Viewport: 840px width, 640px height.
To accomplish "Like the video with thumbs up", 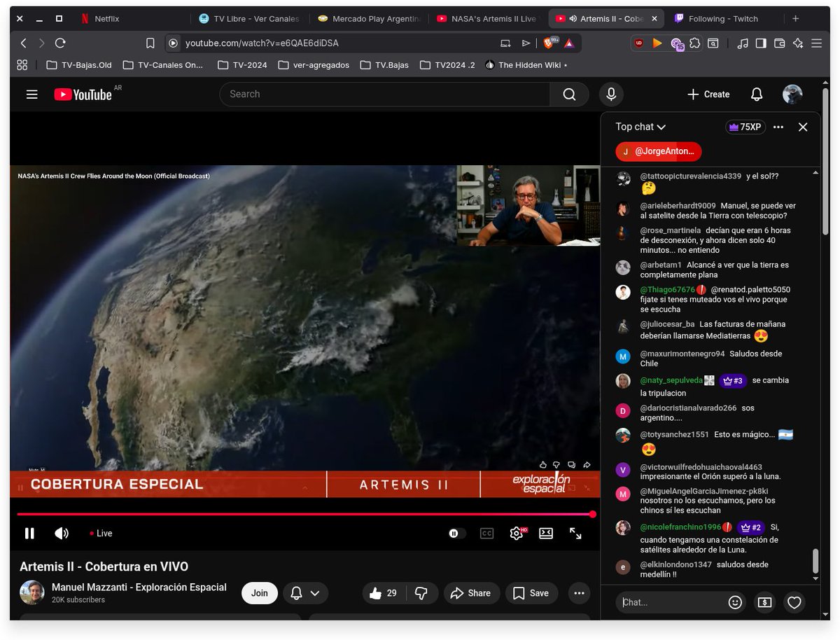I will (383, 593).
